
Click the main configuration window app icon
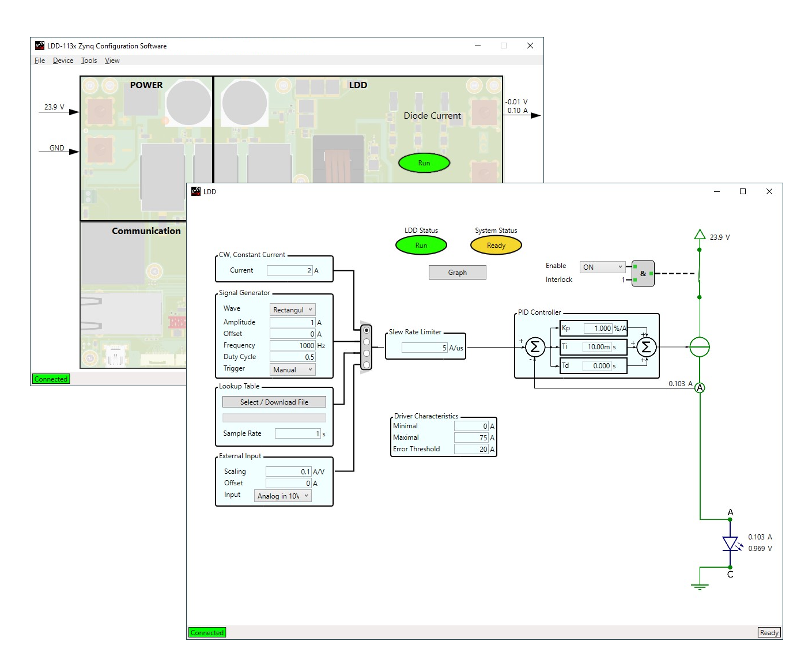pos(40,46)
